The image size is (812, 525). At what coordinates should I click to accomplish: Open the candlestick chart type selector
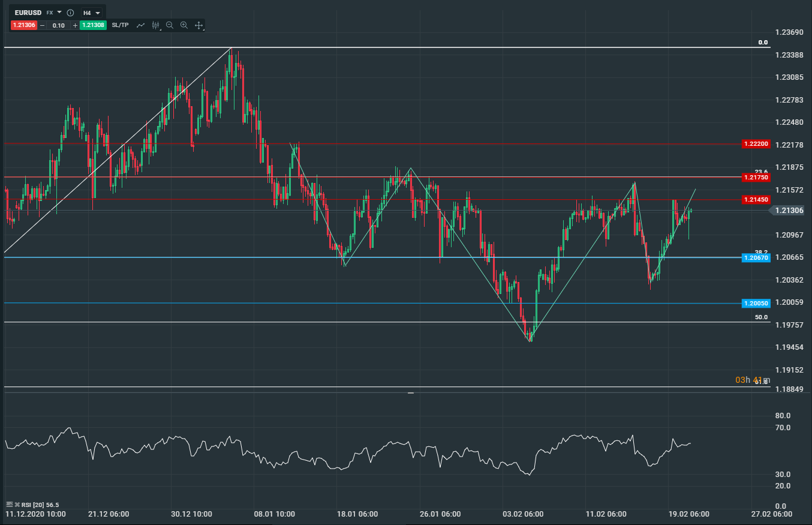(156, 25)
